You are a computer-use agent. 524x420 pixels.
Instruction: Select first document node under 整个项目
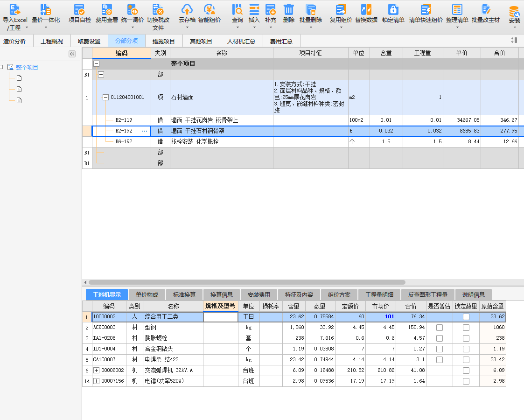click(x=19, y=78)
